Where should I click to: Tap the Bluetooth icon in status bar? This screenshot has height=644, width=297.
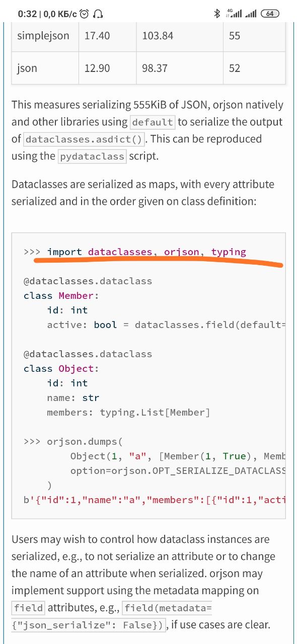(x=217, y=14)
